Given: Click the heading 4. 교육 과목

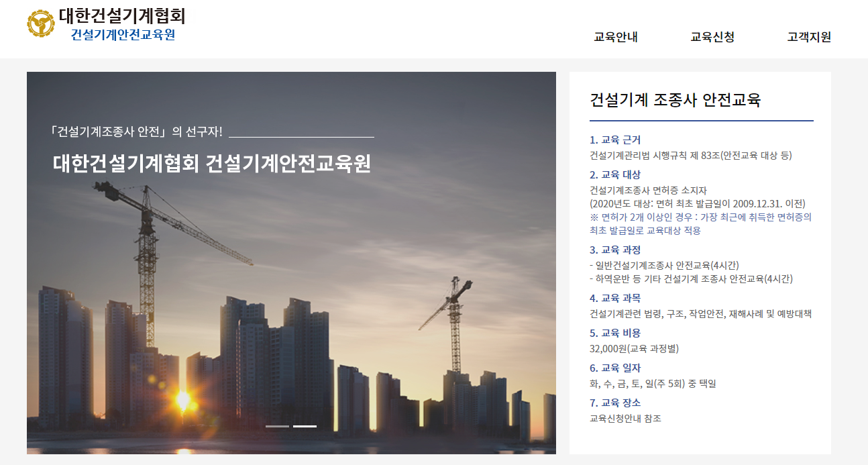Looking at the screenshot, I should pos(615,298).
